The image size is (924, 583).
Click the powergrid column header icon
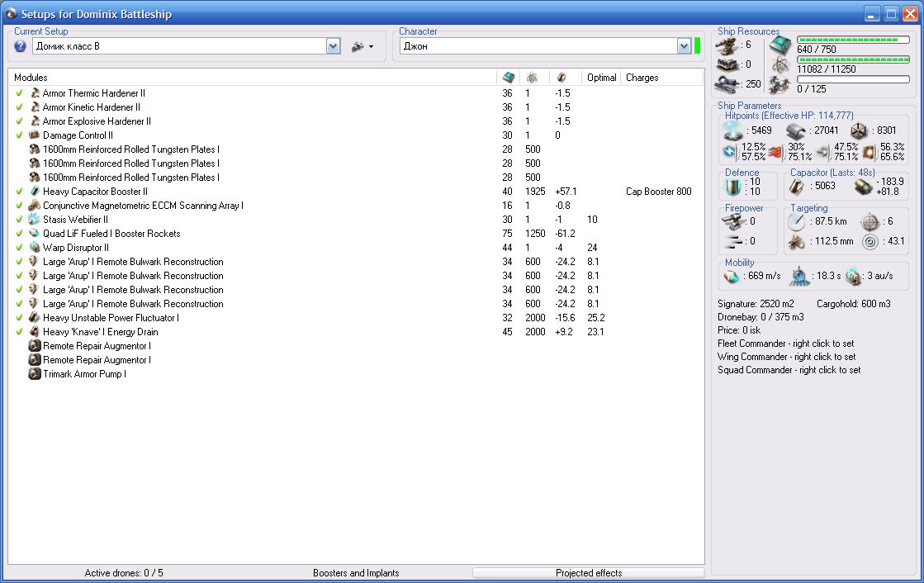[x=532, y=78]
